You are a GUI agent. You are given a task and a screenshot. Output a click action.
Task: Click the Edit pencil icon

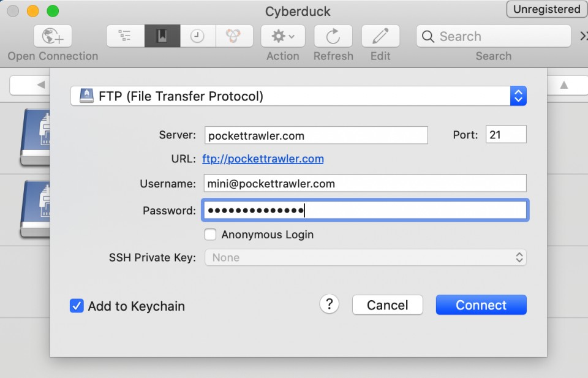(380, 36)
